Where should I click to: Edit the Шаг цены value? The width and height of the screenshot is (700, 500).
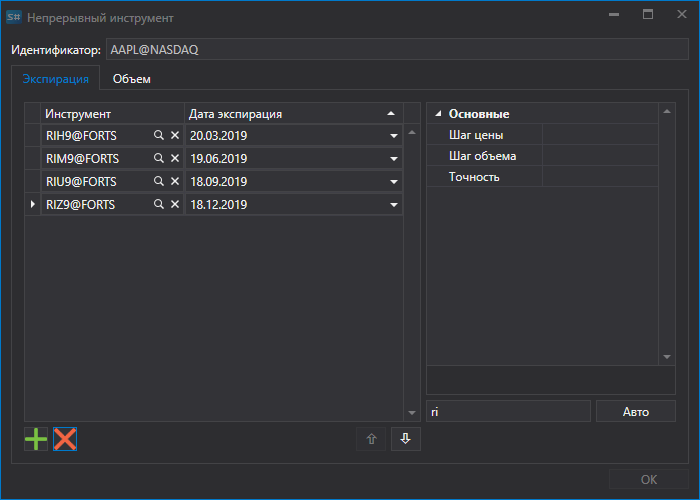600,135
